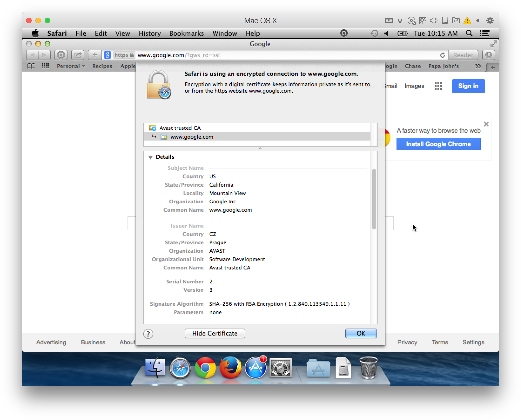Open the Bookmarks menu

[x=186, y=33]
